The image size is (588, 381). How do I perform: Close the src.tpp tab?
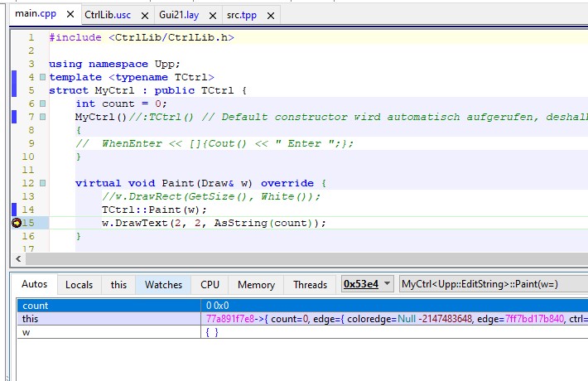click(268, 15)
